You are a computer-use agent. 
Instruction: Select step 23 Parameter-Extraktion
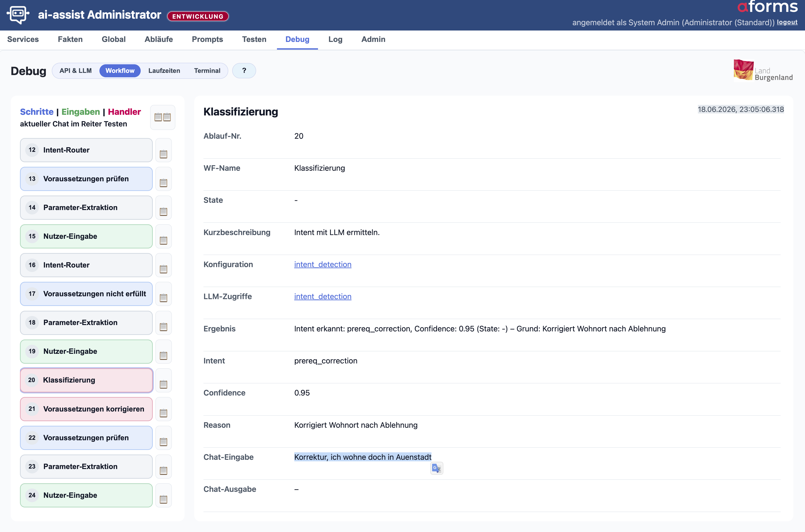[86, 467]
